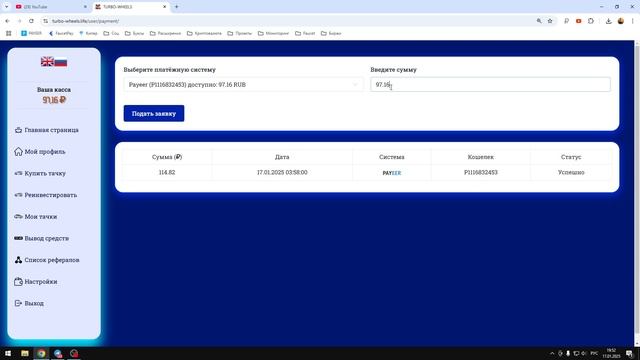Click the Статус column header
Viewport: 640px width, 360px height.
[x=571, y=157]
